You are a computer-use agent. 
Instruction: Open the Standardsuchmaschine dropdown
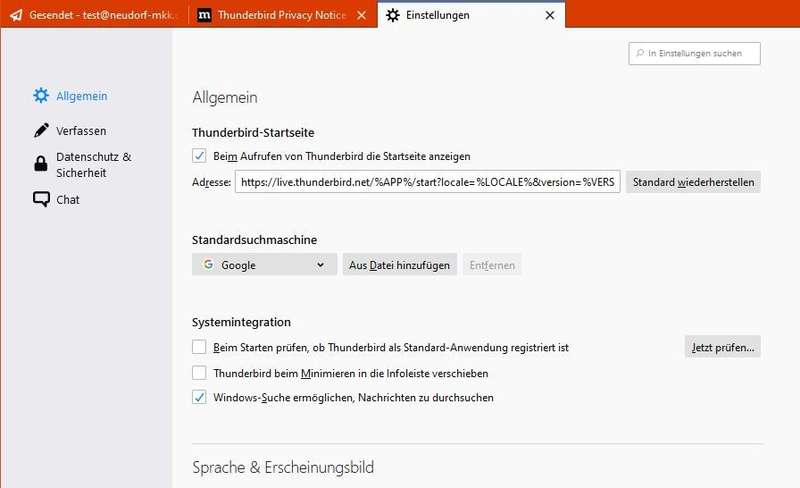coord(264,265)
